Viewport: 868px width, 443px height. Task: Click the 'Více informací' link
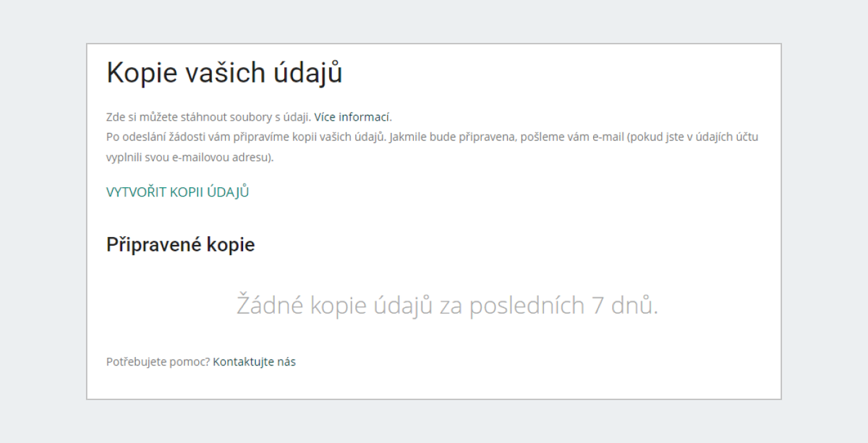coord(352,116)
